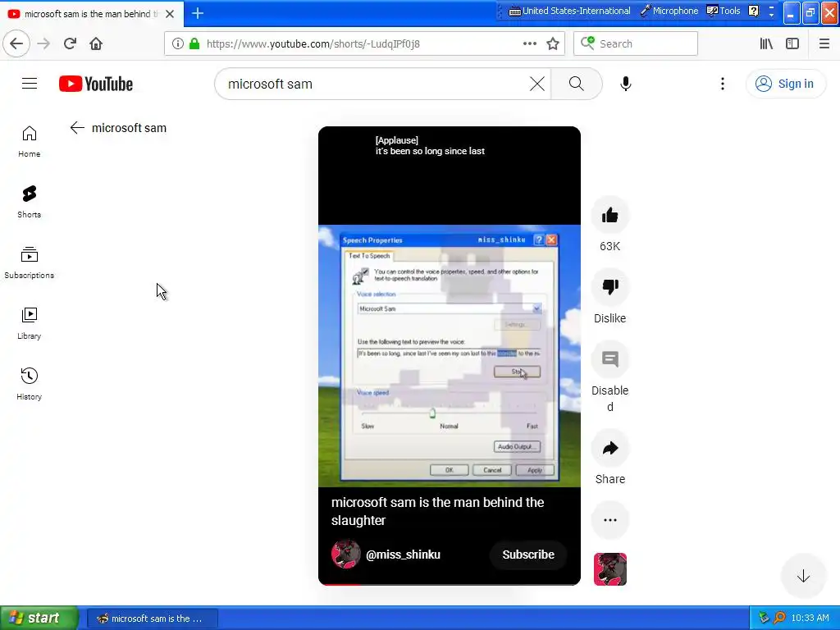840x630 pixels.
Task: Open Library in the sidebar
Action: 29,323
